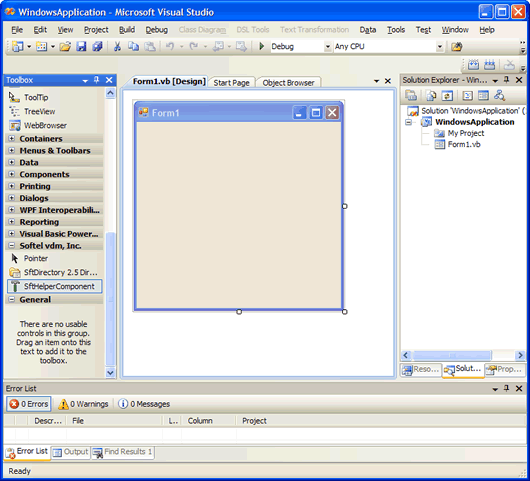Click the View Class Diagram icon

point(499,96)
